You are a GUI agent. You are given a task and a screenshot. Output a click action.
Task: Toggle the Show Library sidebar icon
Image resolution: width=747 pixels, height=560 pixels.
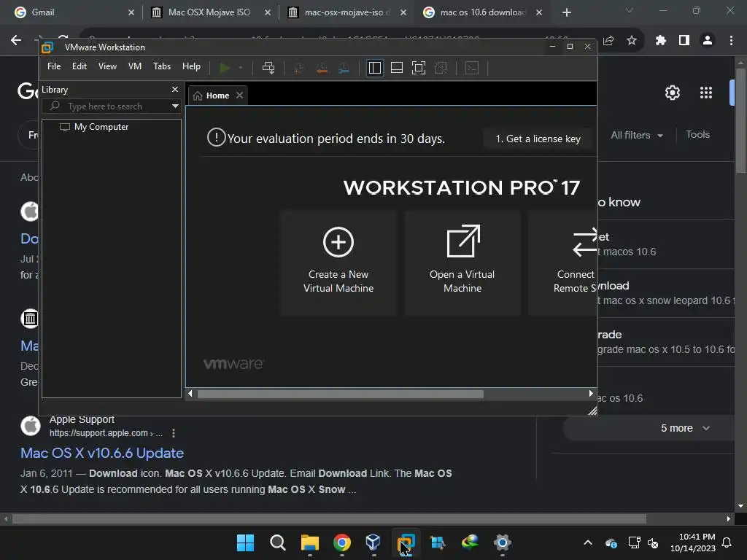pos(375,68)
